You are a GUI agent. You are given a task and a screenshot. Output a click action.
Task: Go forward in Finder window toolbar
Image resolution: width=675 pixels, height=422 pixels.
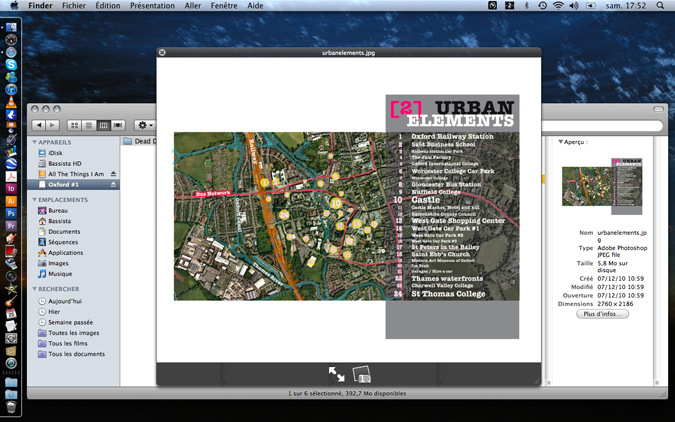[53, 125]
